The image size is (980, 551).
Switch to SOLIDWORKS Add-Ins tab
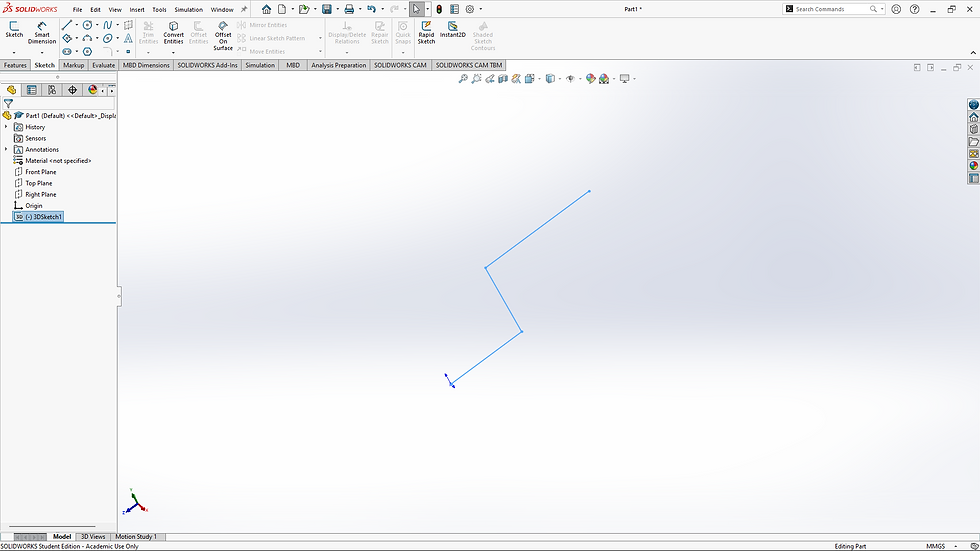pyautogui.click(x=208, y=65)
